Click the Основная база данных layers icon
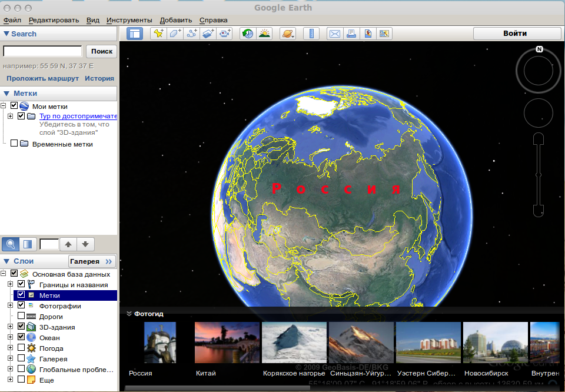565x392 pixels. pos(24,274)
